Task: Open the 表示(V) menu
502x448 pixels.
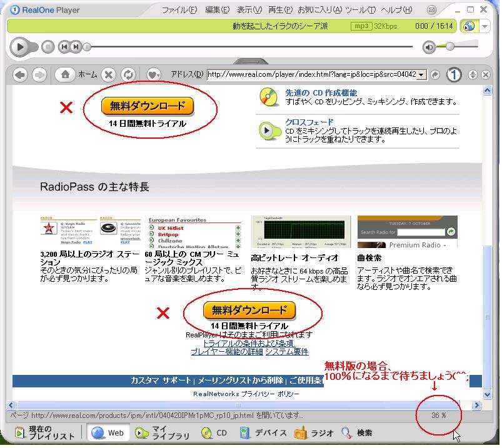Action: point(249,10)
